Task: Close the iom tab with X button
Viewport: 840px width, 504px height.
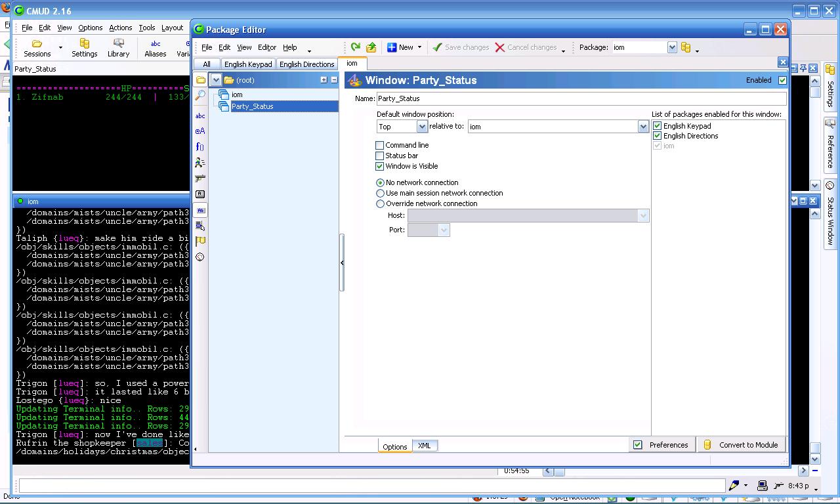Action: pos(782,62)
